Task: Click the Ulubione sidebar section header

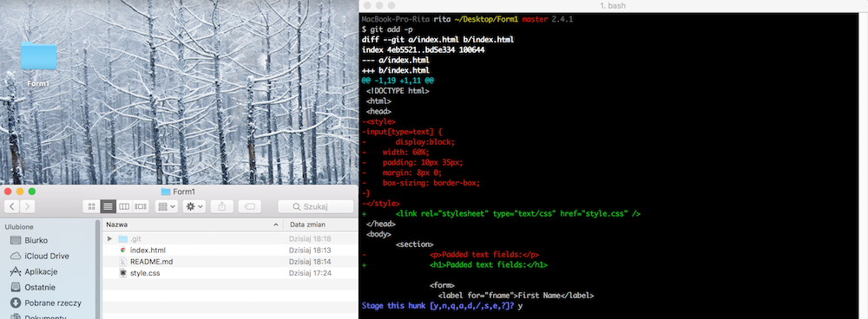Action: click(x=19, y=226)
